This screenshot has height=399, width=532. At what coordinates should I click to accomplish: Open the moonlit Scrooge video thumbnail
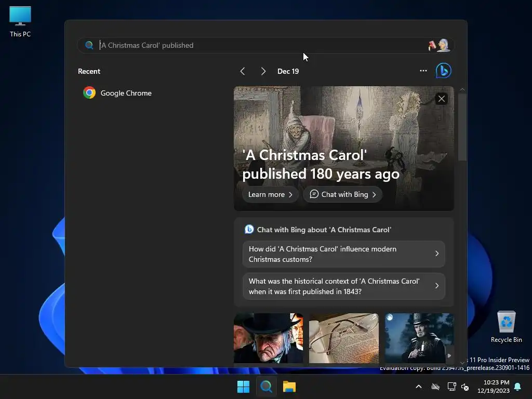click(x=419, y=338)
